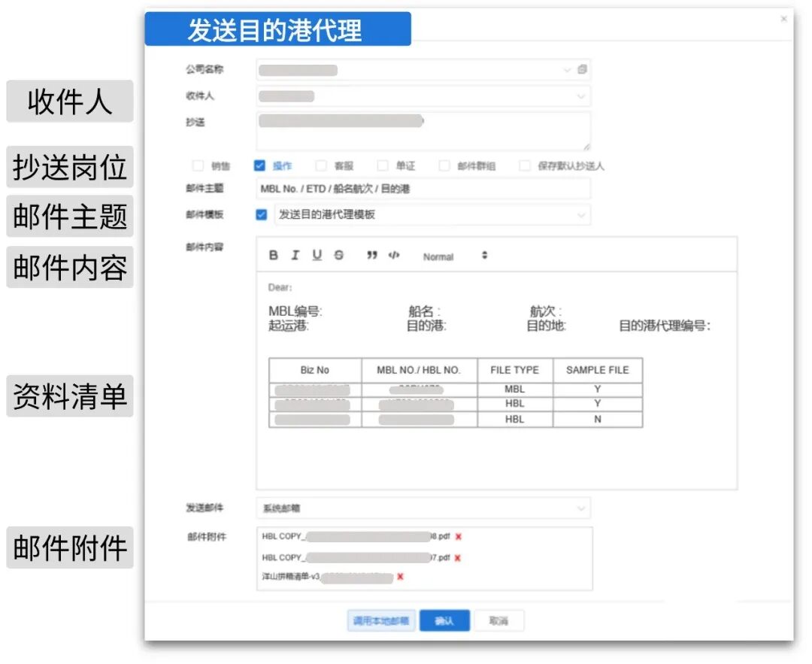The image size is (812, 664).
Task: Expand the 收件人 recipient dropdown
Action: pos(580,96)
